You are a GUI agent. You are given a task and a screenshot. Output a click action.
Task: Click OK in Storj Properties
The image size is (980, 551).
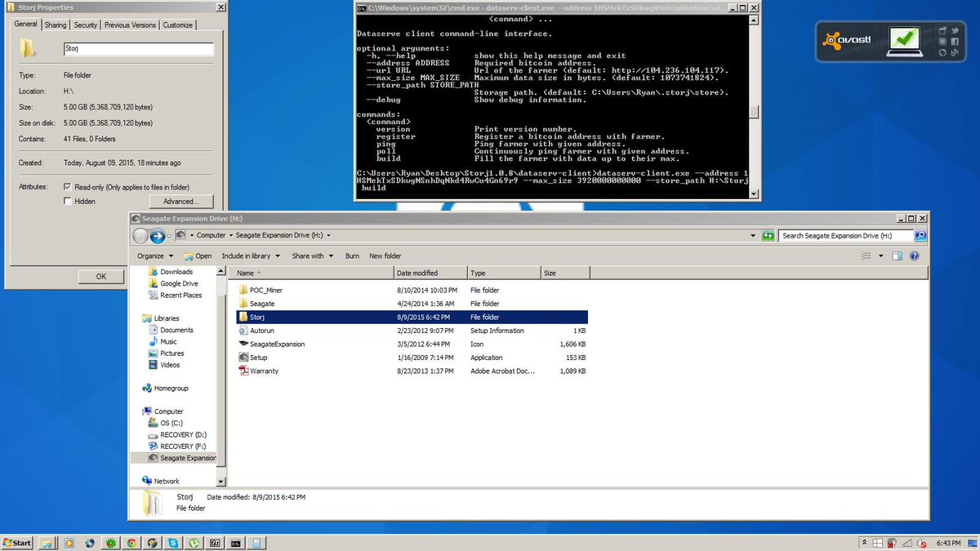click(101, 276)
